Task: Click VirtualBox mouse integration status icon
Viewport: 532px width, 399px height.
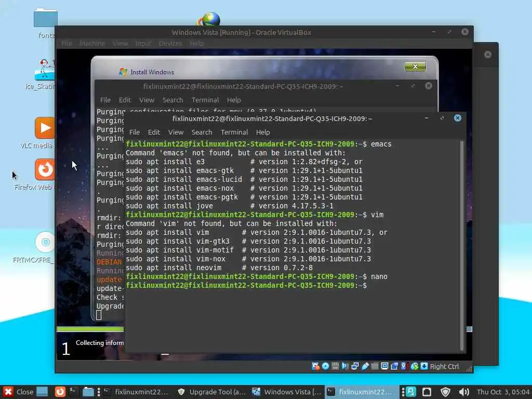Action: coord(414,366)
